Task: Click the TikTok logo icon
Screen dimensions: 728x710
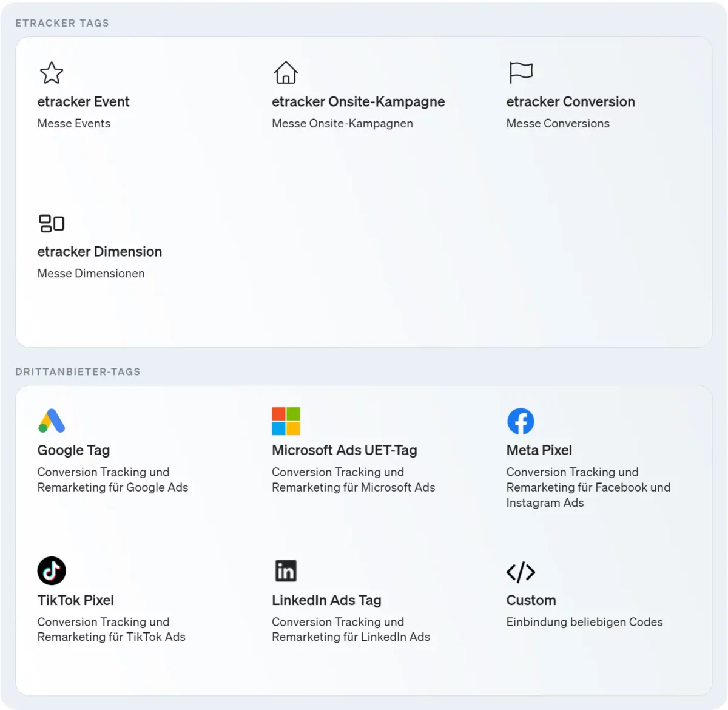Action: tap(52, 571)
